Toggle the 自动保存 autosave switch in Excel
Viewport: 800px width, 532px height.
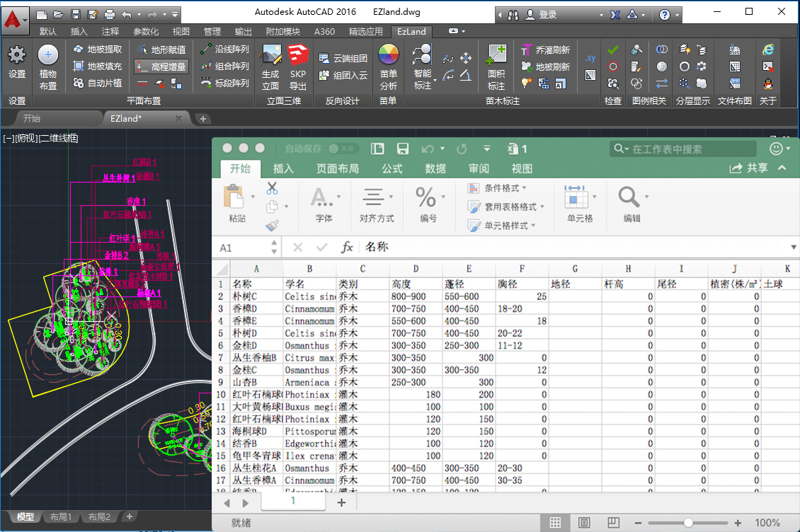click(x=343, y=149)
